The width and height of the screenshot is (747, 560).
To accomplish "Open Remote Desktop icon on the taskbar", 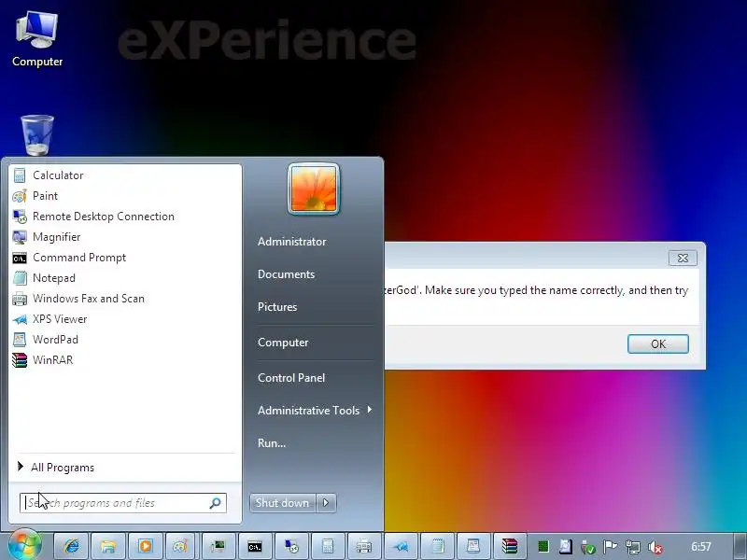I will 291,546.
